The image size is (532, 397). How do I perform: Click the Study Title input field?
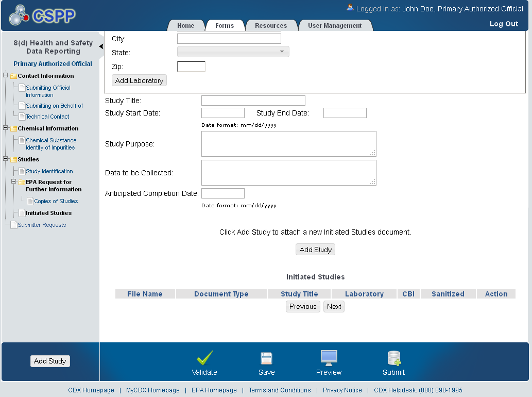coord(253,101)
